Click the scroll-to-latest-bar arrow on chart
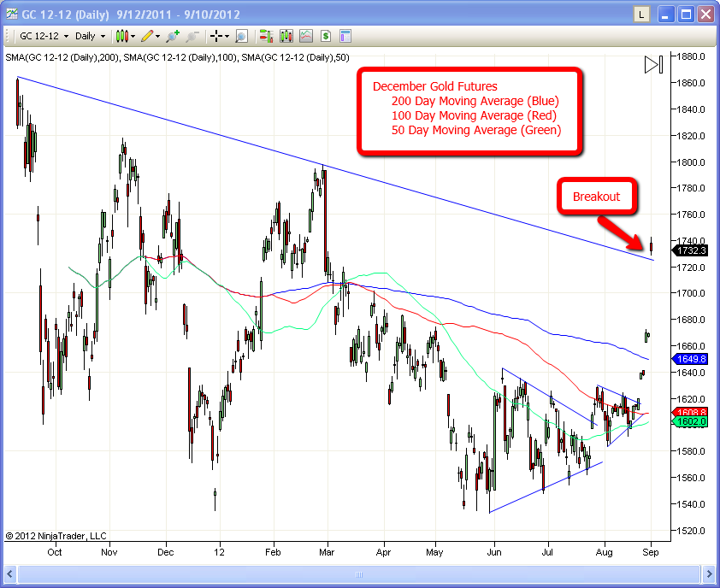 tap(653, 65)
